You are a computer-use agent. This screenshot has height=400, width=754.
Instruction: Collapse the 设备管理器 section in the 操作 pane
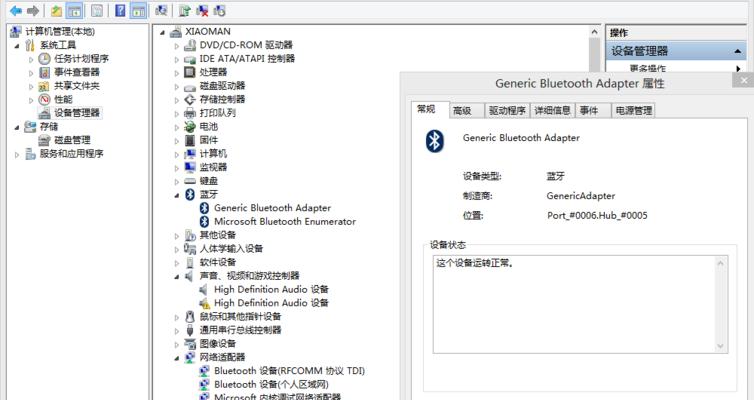(738, 51)
